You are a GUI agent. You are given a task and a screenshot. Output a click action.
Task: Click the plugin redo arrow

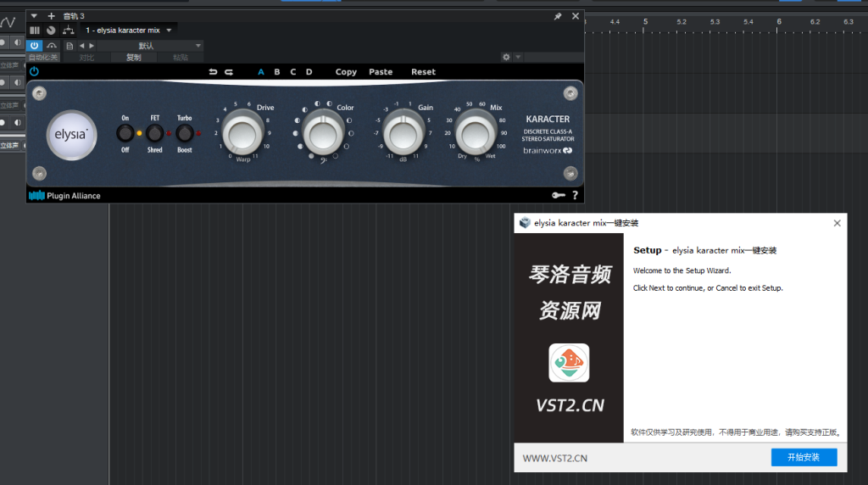pyautogui.click(x=229, y=72)
